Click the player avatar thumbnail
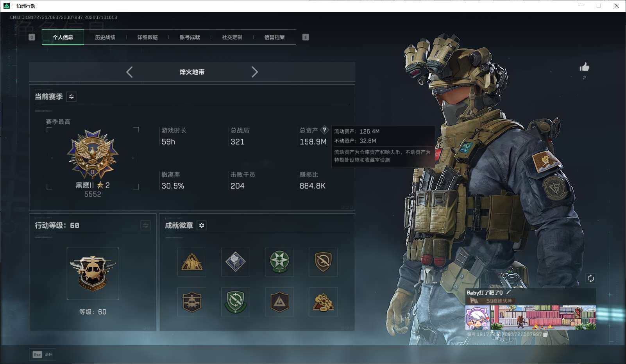Screen dimensions: 626x364 point(478,318)
